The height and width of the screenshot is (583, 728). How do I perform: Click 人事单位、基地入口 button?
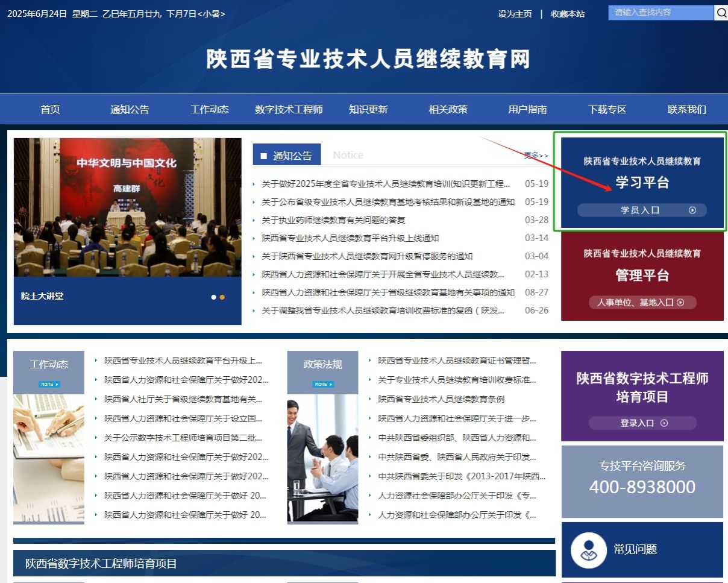[641, 303]
